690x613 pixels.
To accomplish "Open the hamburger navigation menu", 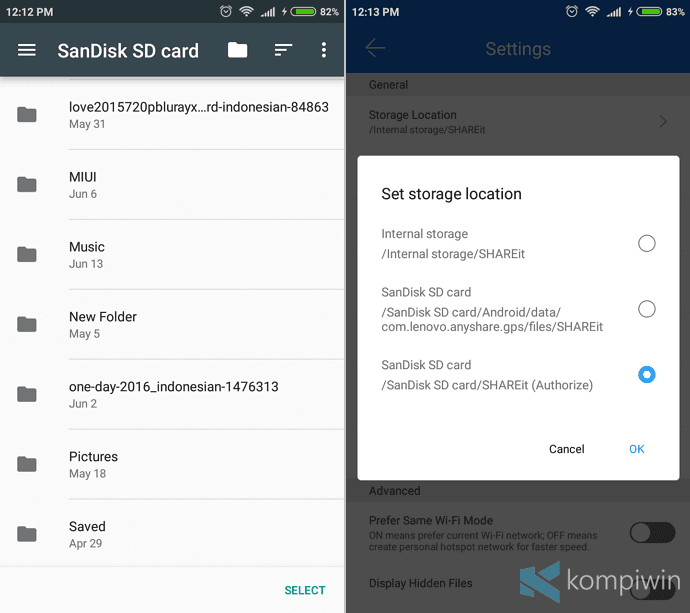I will (27, 50).
